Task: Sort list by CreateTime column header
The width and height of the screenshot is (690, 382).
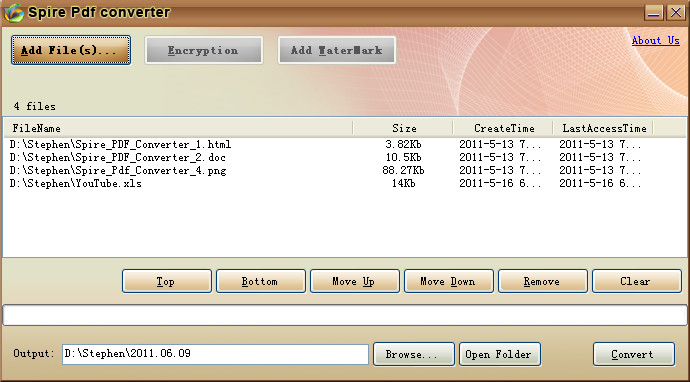Action: point(503,128)
